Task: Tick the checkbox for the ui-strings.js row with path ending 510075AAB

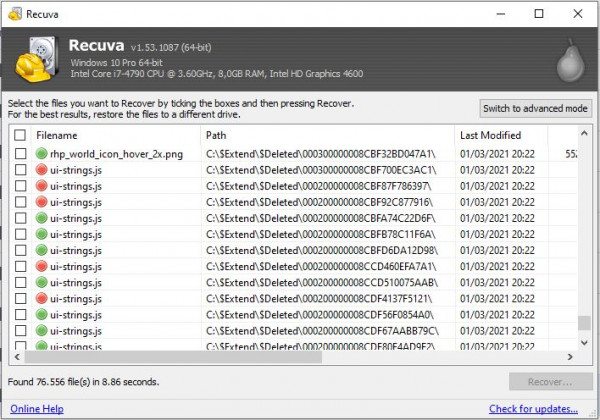Action: pos(21,282)
